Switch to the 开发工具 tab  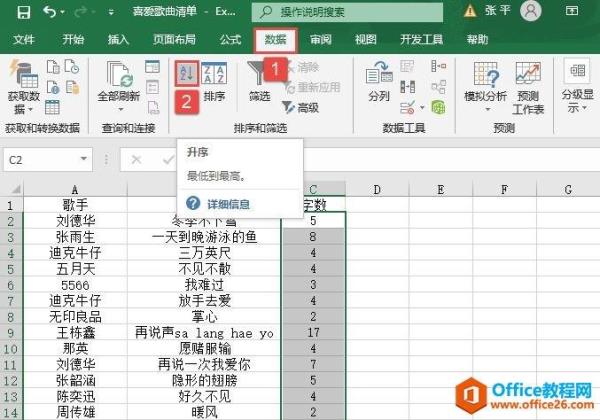421,39
